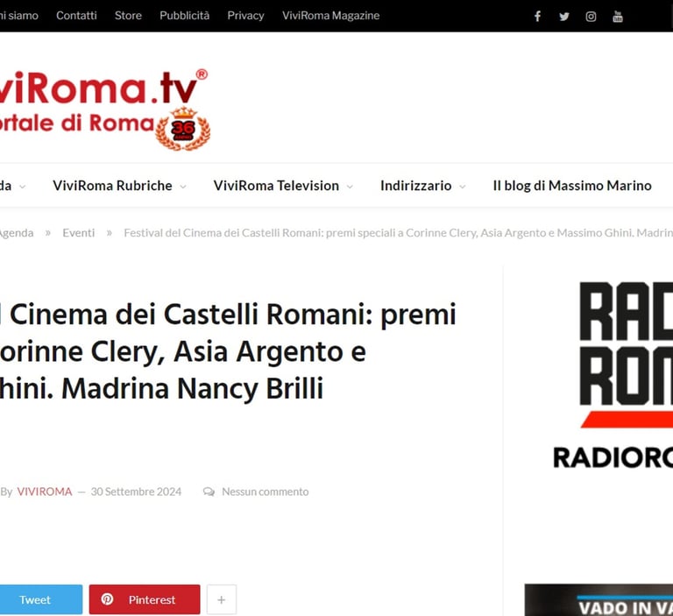This screenshot has width=673, height=616.
Task: Click the Festival del Cinema breadcrumb text
Action: 399,233
